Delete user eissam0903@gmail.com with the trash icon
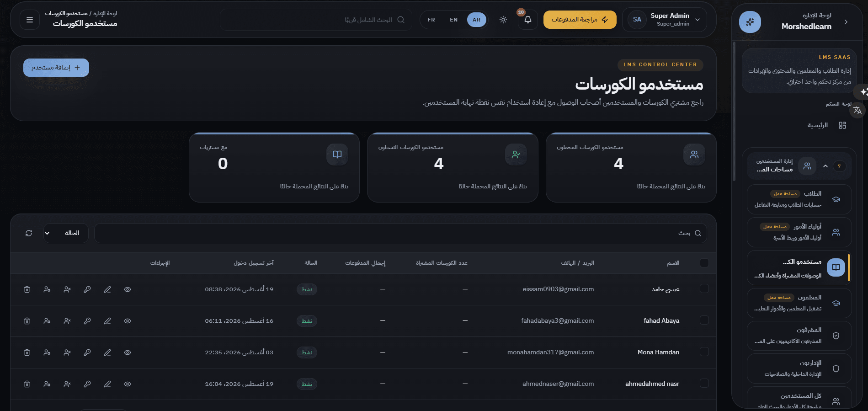868x411 pixels. coord(27,289)
